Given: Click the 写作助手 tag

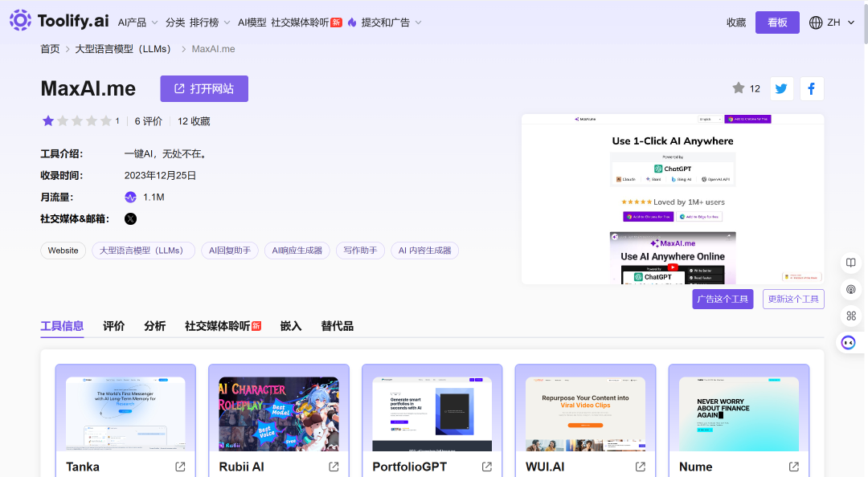Looking at the screenshot, I should click(x=360, y=251).
